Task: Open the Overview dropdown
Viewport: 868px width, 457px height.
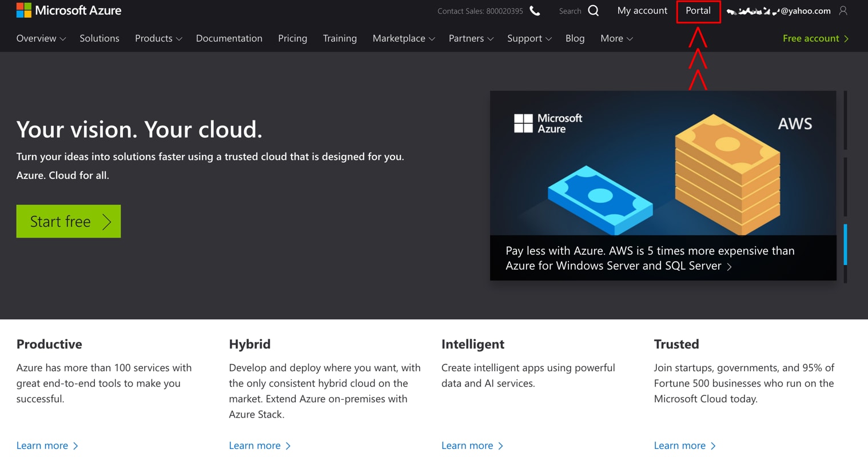Action: coord(41,38)
